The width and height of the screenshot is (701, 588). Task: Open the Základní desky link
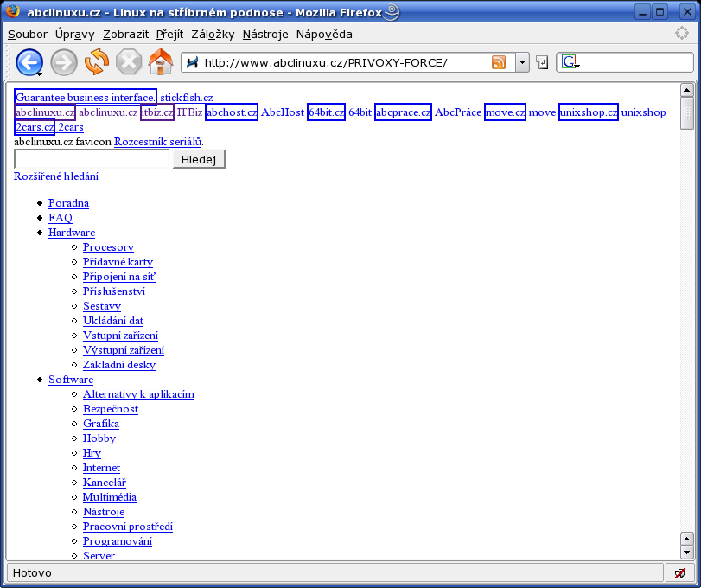tap(119, 365)
